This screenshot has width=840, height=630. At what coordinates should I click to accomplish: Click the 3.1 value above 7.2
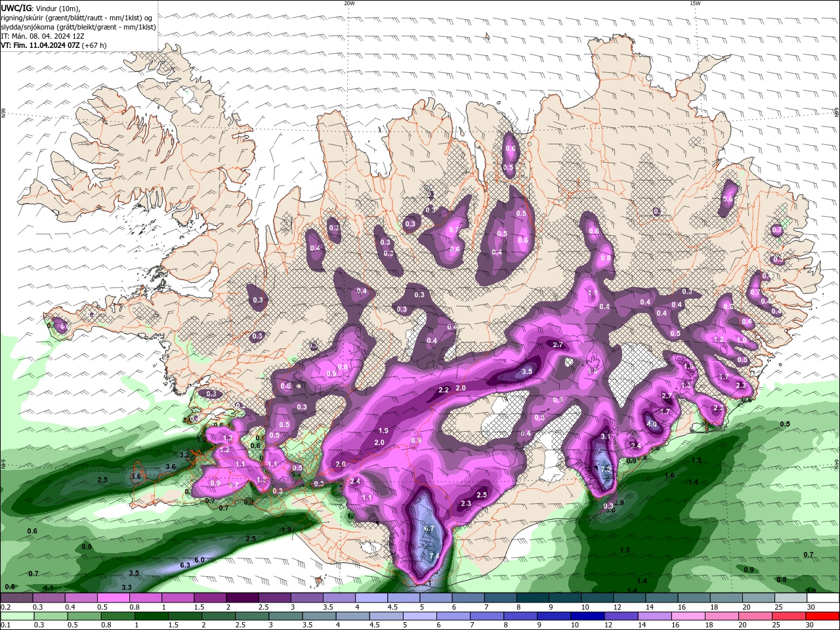[606, 436]
